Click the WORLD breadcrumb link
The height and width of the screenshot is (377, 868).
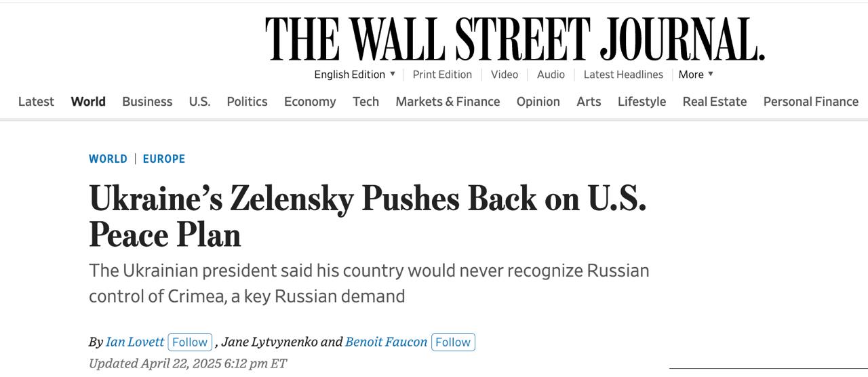click(x=108, y=159)
